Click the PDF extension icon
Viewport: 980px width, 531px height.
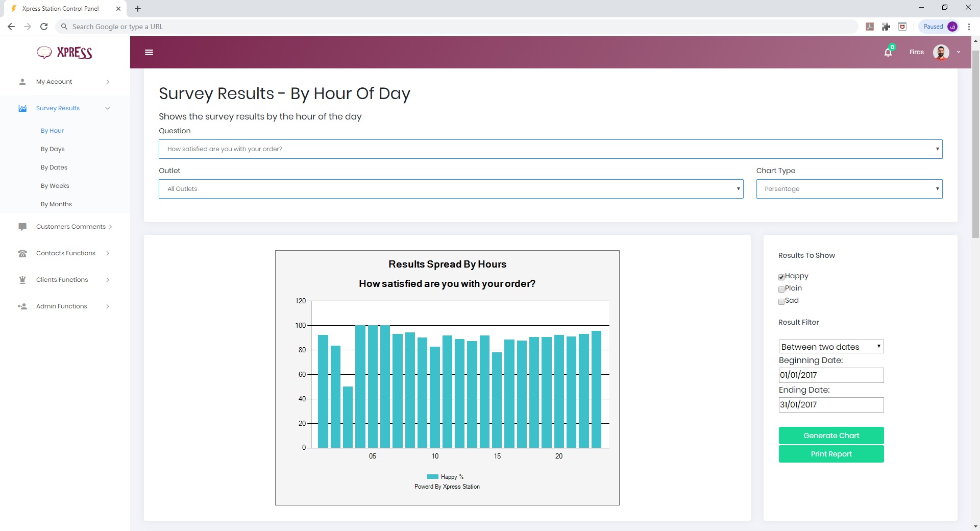coord(870,27)
